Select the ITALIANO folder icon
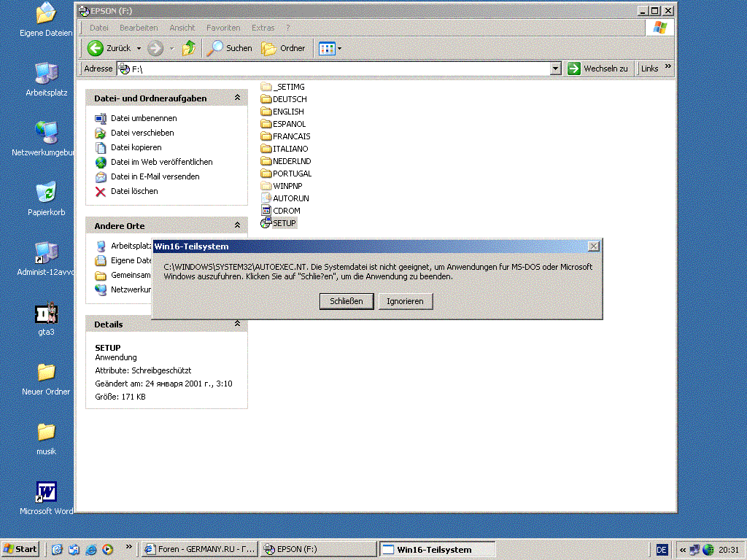The height and width of the screenshot is (560, 747). [x=266, y=149]
